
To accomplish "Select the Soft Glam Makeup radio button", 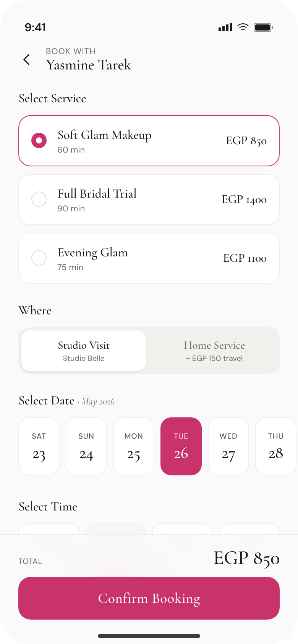I will (x=39, y=140).
